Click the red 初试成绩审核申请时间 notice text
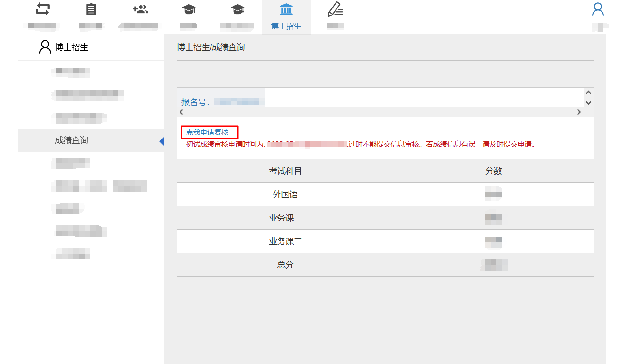This screenshot has width=625, height=364. pyautogui.click(x=361, y=144)
